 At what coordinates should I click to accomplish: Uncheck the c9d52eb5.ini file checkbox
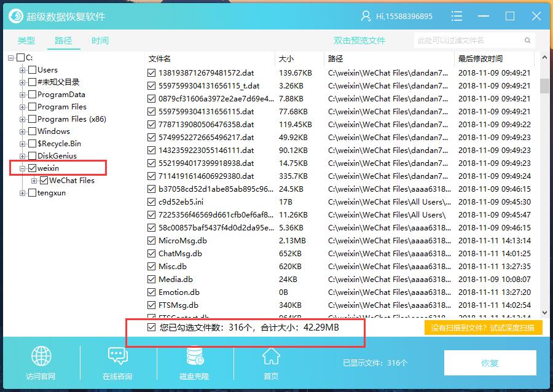coord(151,202)
